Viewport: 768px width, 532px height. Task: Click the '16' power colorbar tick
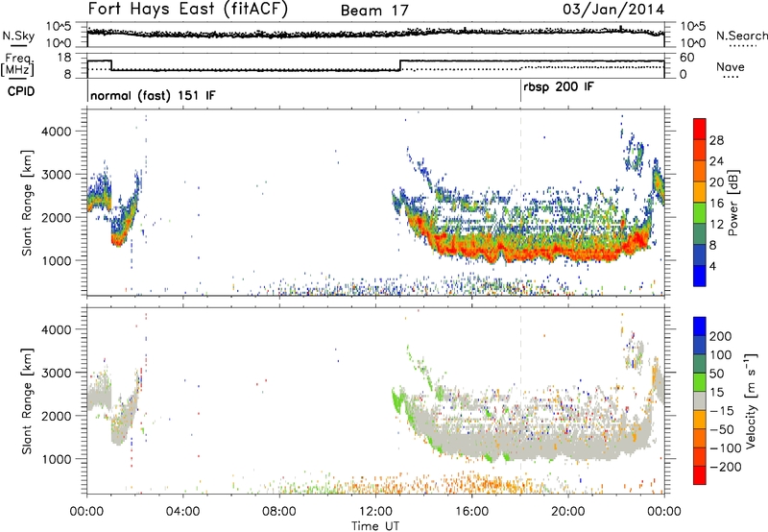pos(716,204)
